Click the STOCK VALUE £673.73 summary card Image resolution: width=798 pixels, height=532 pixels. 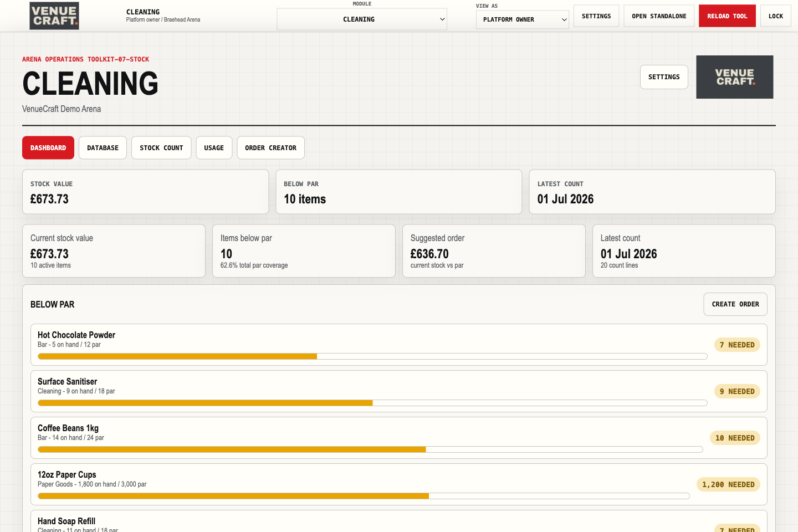pyautogui.click(x=145, y=192)
